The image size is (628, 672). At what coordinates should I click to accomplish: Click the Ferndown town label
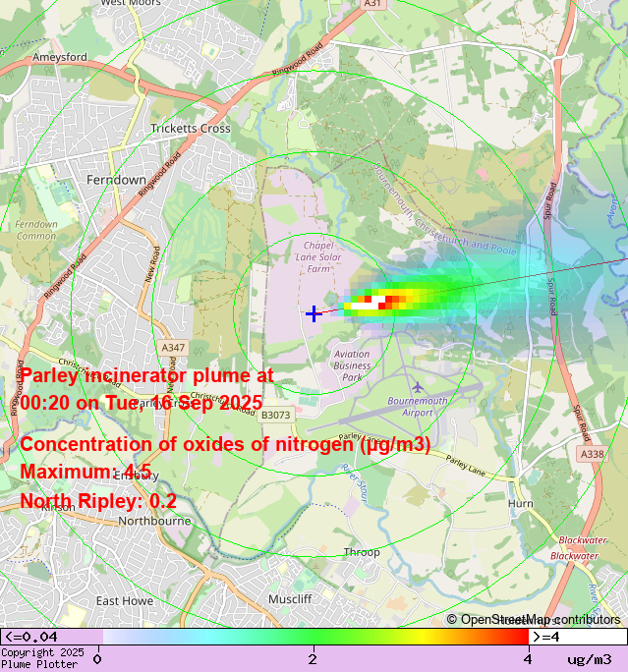click(116, 180)
